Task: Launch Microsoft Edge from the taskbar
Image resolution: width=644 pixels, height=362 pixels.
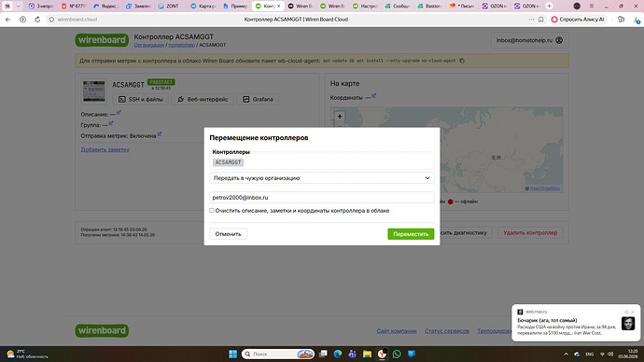Action: pyautogui.click(x=338, y=354)
